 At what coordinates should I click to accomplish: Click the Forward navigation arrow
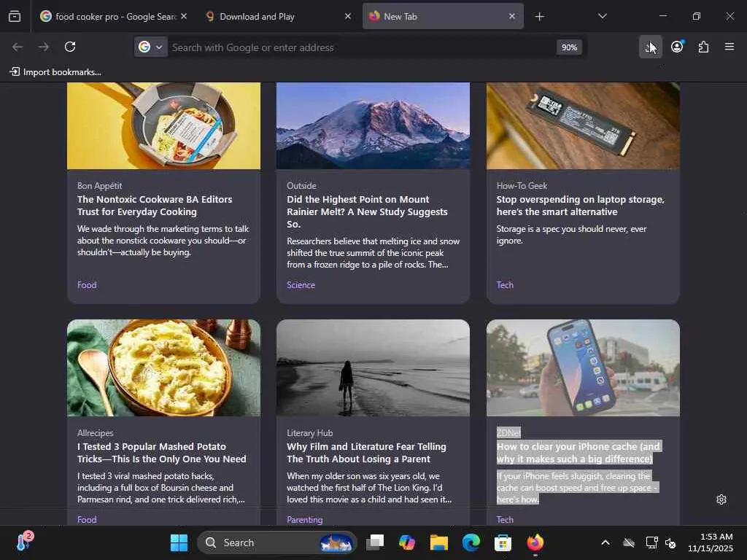point(44,47)
